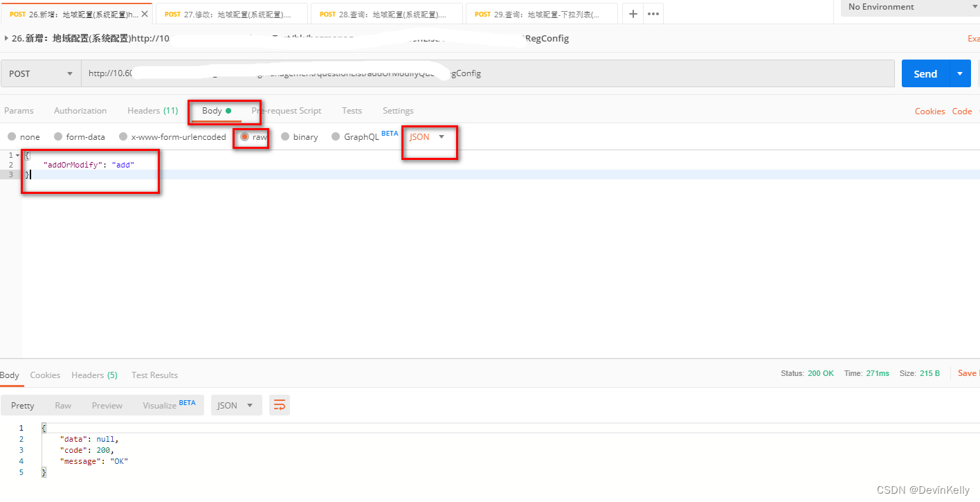Image resolution: width=980 pixels, height=502 pixels.
Task: Open the Pre-request Script tab
Action: [287, 111]
